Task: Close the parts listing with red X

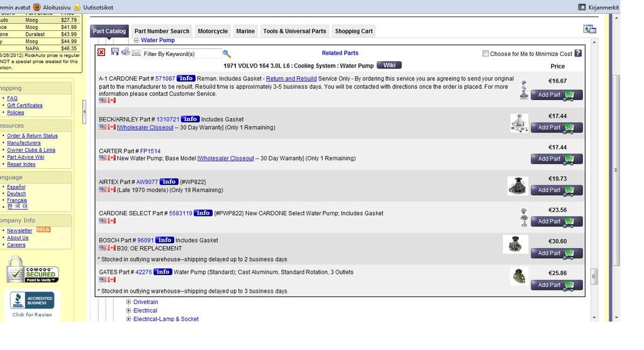Action: pyautogui.click(x=101, y=52)
